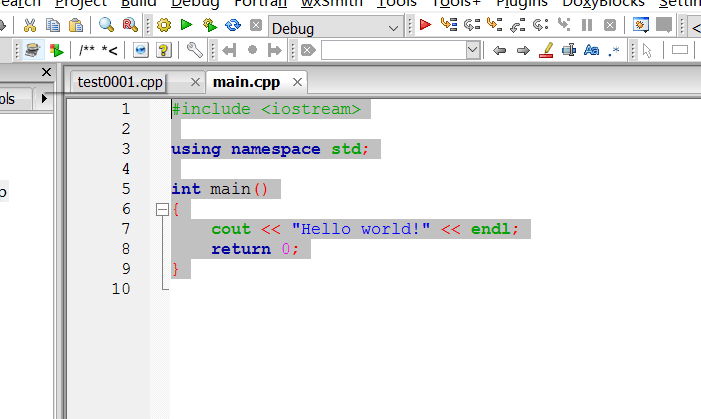Run program with the green play icon
Viewport: 701px width, 419px height.
186,25
